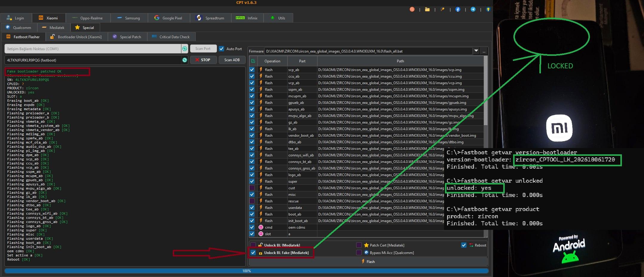Open the Facebook link icon
This screenshot has height=277, width=644.
pyautogui.click(x=458, y=10)
